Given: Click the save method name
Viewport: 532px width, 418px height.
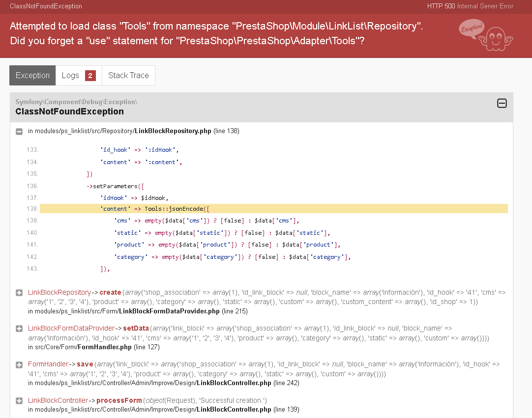Looking at the screenshot, I should (85, 364).
